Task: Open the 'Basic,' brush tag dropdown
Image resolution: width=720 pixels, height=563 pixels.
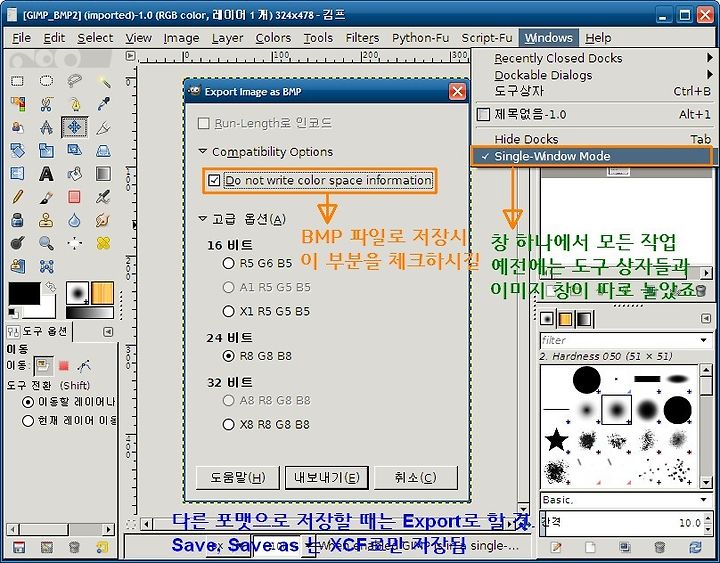Action: (703, 500)
